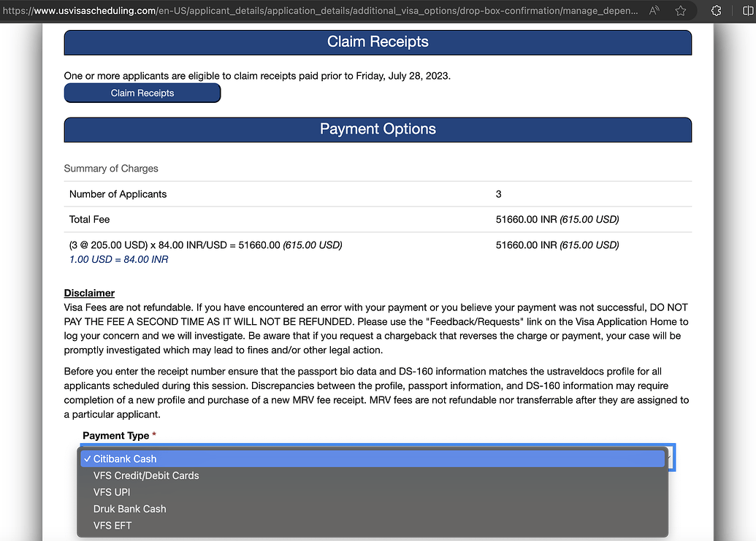Click the Number of Applicants row
Screen dimensions: 756x541
118,194
